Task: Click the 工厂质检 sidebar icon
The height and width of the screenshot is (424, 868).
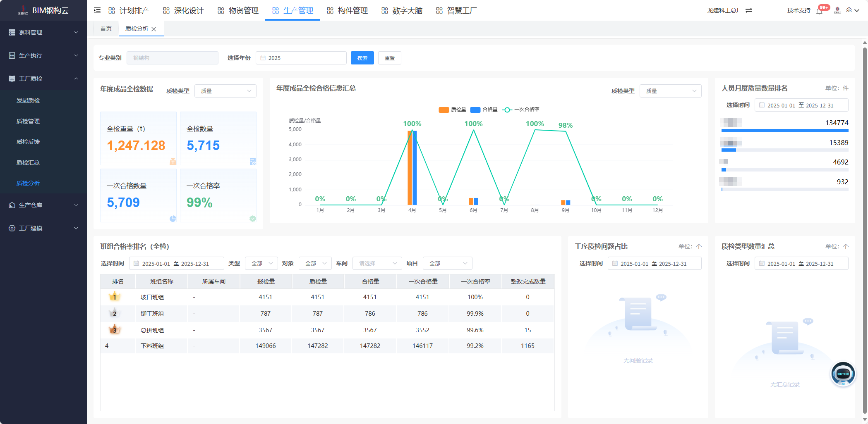Action: pos(12,79)
